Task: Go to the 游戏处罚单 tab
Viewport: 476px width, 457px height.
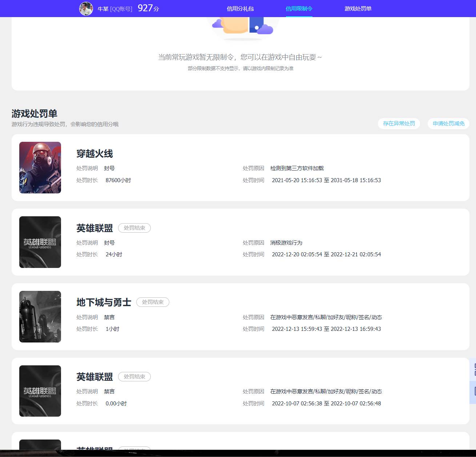Action: [x=358, y=9]
